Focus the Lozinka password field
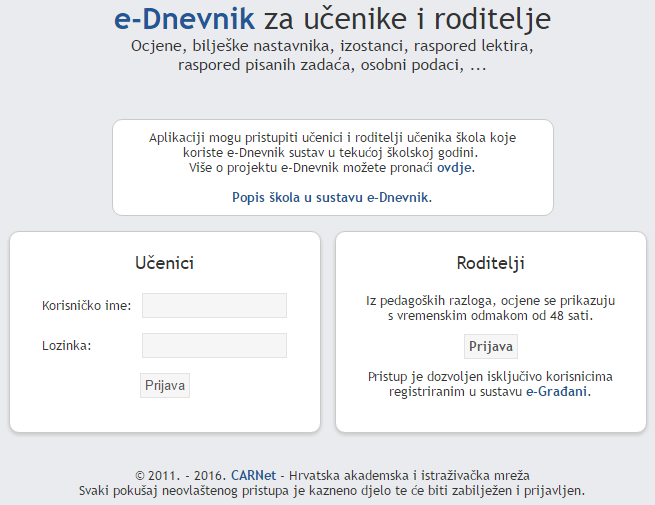 (x=214, y=345)
